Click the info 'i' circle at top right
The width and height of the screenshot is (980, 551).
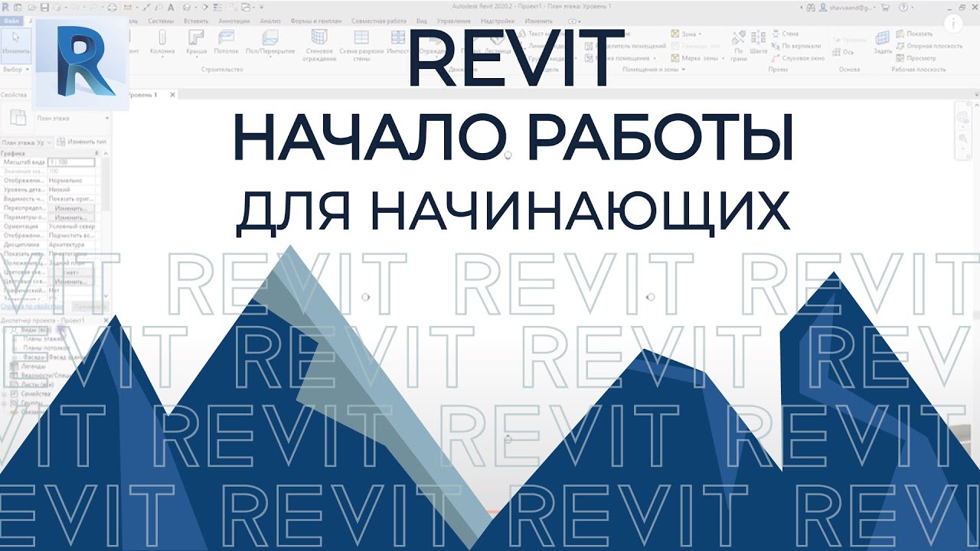(952, 24)
